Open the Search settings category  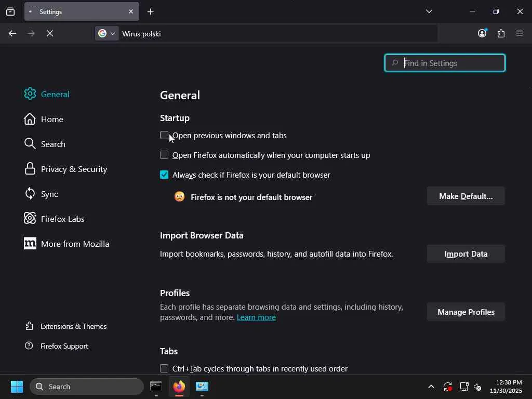pos(45,144)
